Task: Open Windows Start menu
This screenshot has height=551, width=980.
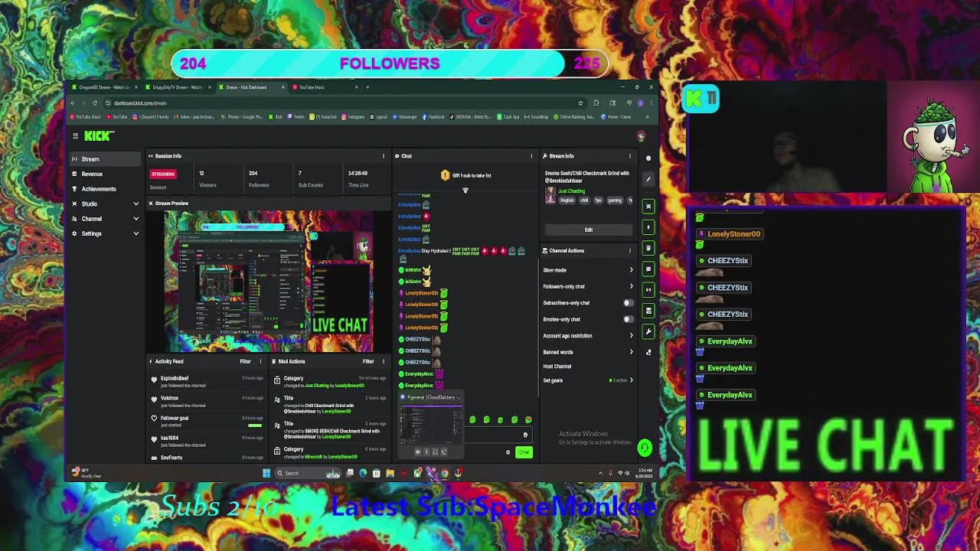Action: (266, 473)
